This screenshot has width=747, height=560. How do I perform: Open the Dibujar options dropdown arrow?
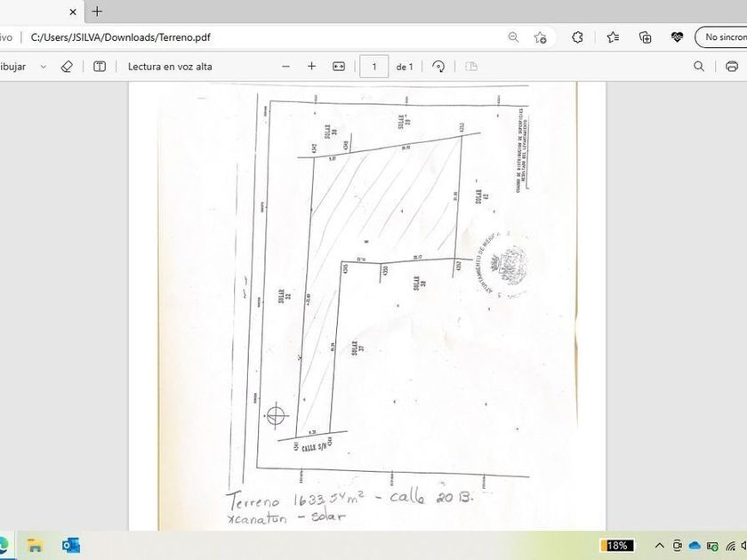(x=44, y=67)
